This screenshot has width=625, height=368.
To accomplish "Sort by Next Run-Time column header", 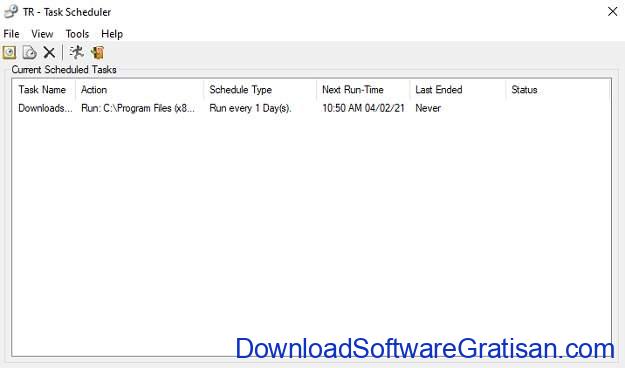I will [x=363, y=90].
